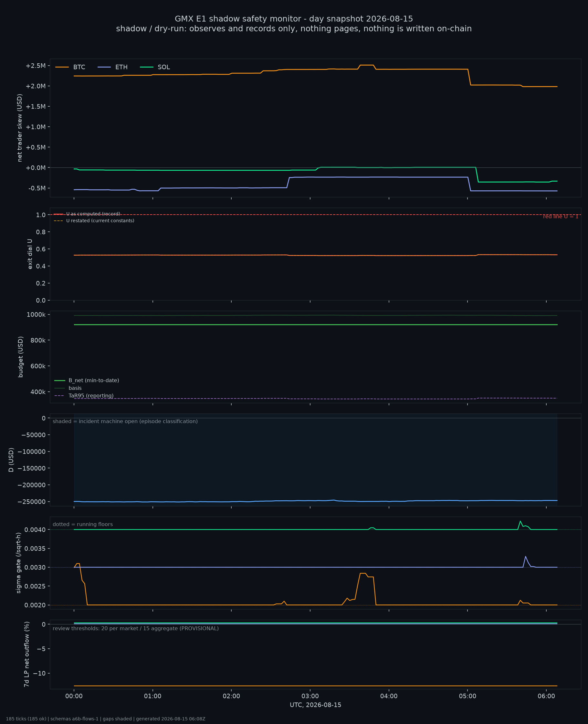Click the "600k" budget tick label
The image size is (588, 724).
[x=38, y=366]
